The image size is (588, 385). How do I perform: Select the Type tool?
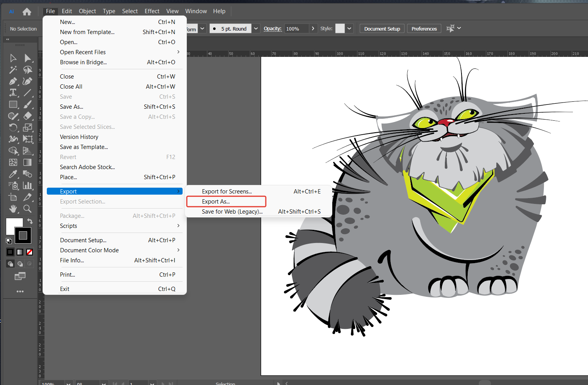tap(13, 92)
